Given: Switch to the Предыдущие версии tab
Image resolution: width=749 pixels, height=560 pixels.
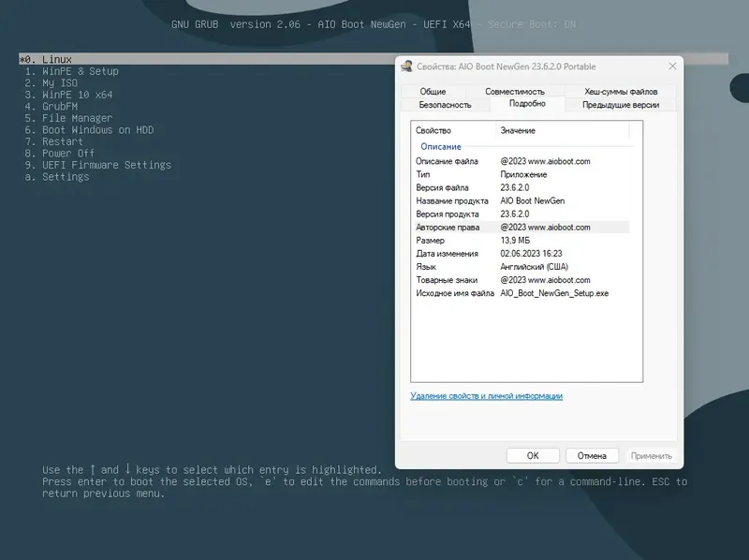Looking at the screenshot, I should click(x=621, y=105).
